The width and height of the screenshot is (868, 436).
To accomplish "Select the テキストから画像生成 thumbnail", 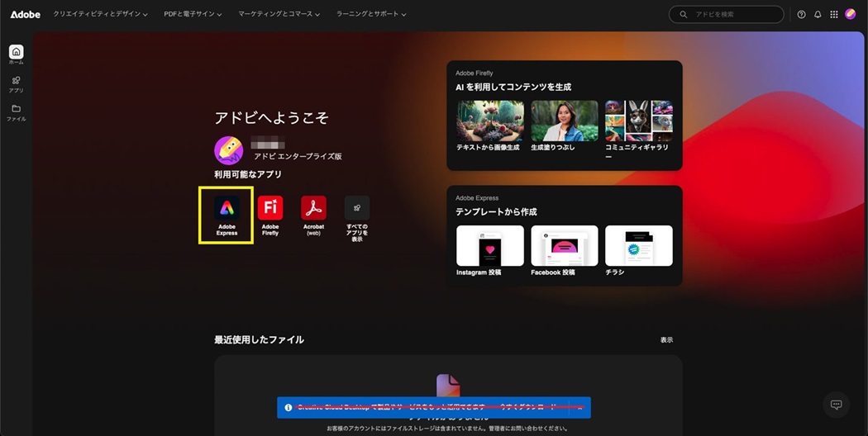I will click(x=489, y=121).
